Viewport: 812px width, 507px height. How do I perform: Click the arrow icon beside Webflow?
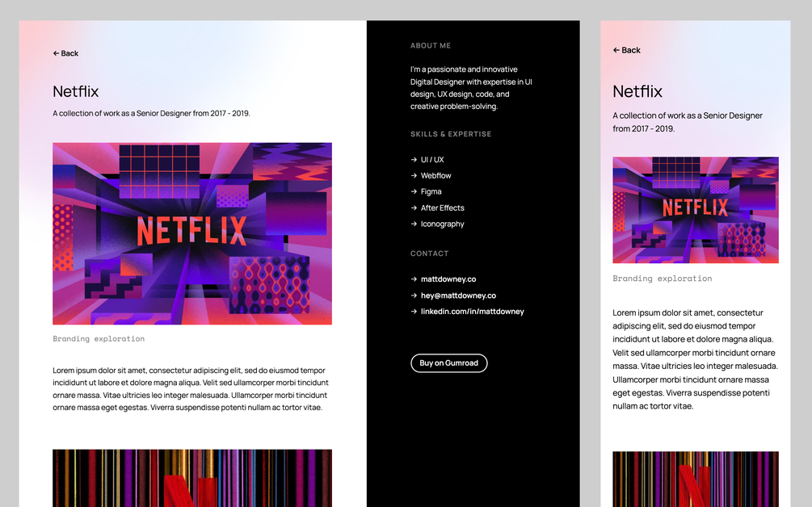coord(414,176)
